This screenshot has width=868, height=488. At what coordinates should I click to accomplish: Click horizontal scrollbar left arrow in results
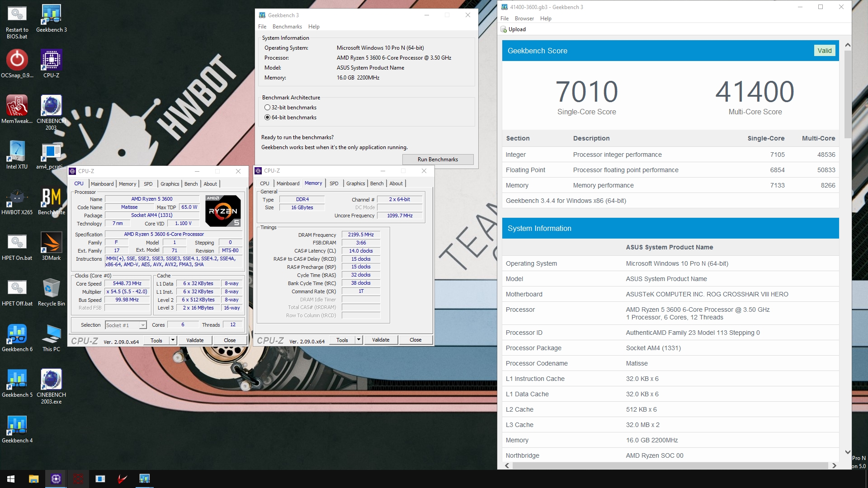coord(507,466)
